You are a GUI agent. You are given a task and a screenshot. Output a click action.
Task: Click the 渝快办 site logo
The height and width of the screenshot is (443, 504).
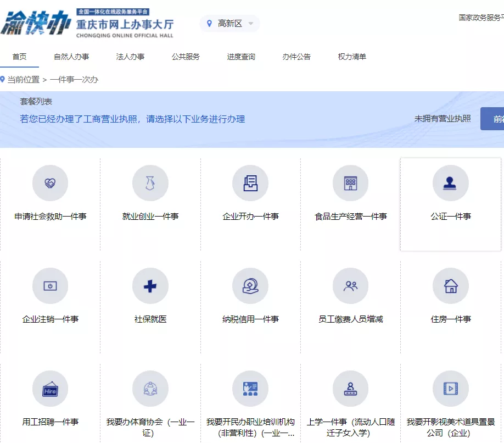coord(36,24)
